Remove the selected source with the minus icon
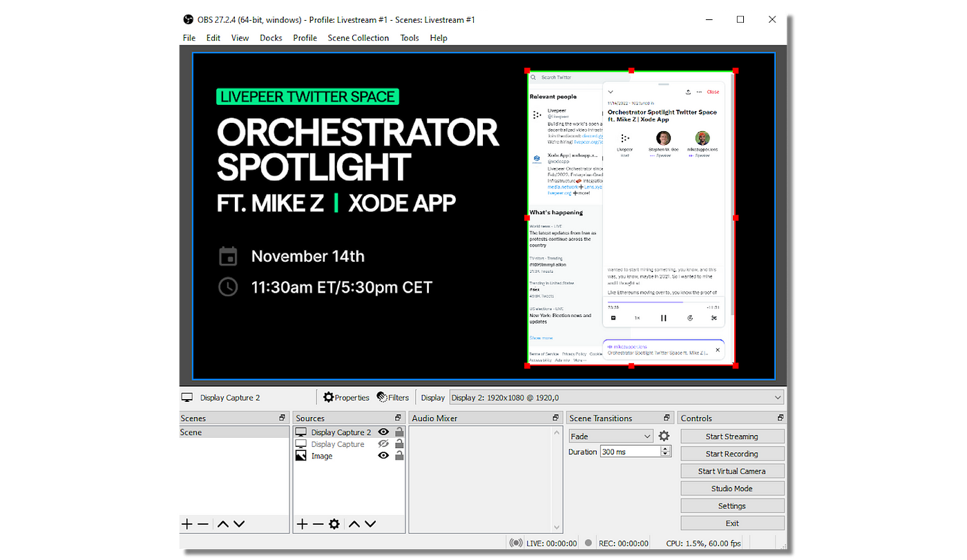Screen dimensions: 967x560 [x=318, y=524]
